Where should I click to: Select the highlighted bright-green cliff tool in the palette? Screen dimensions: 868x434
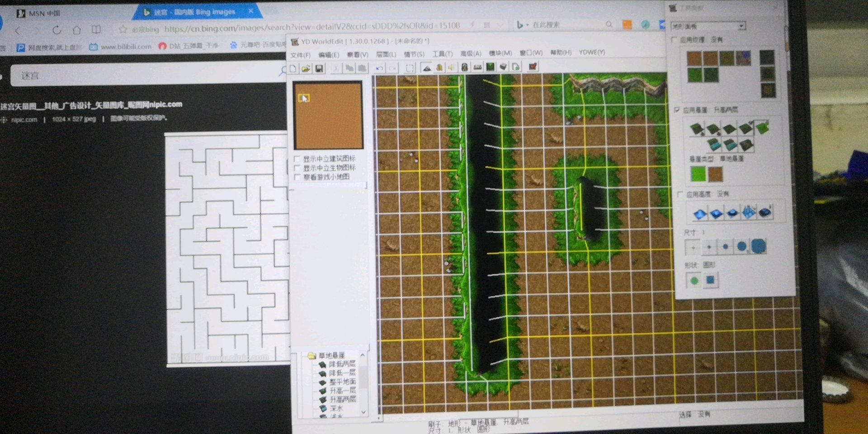pyautogui.click(x=762, y=127)
